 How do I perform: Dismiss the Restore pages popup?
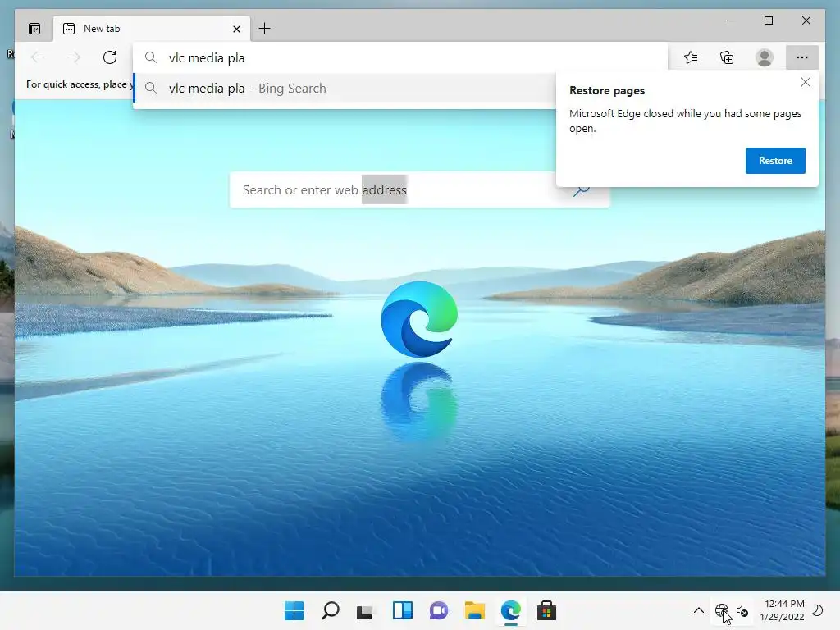[x=806, y=82]
